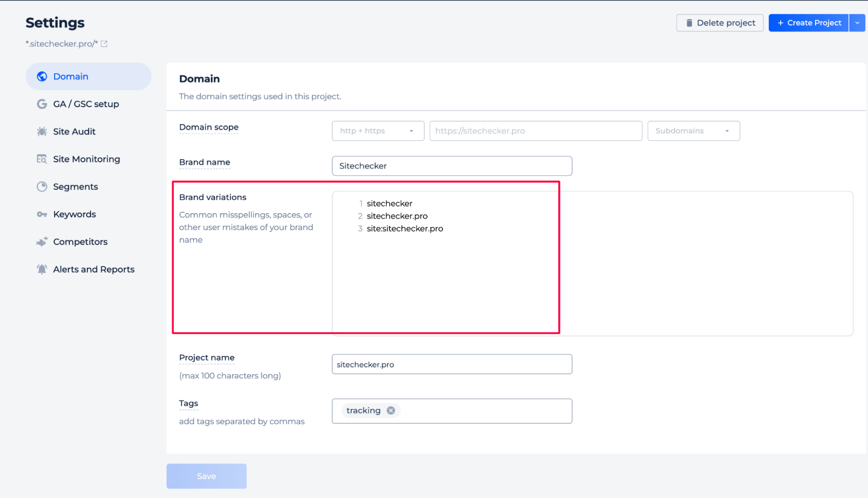Open Create Project dropdown arrow

[x=857, y=23]
